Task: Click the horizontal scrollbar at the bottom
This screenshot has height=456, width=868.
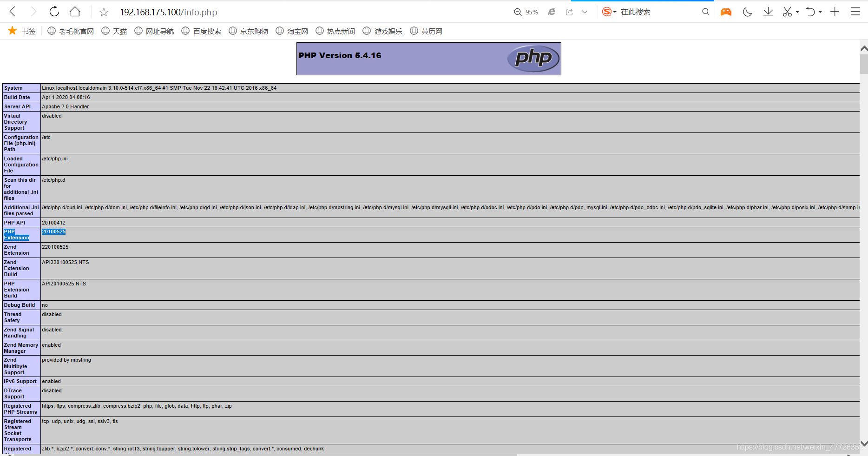Action: click(265, 455)
